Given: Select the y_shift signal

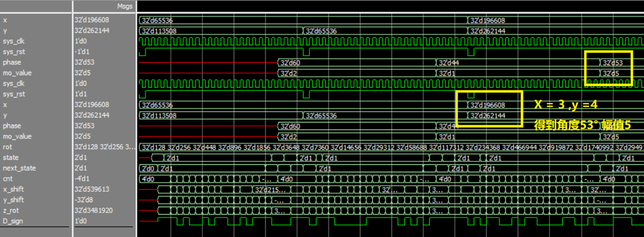Looking at the screenshot, I should click(x=13, y=200).
